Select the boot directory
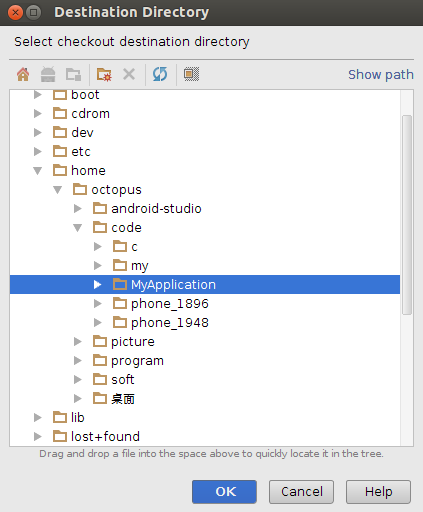 76,95
